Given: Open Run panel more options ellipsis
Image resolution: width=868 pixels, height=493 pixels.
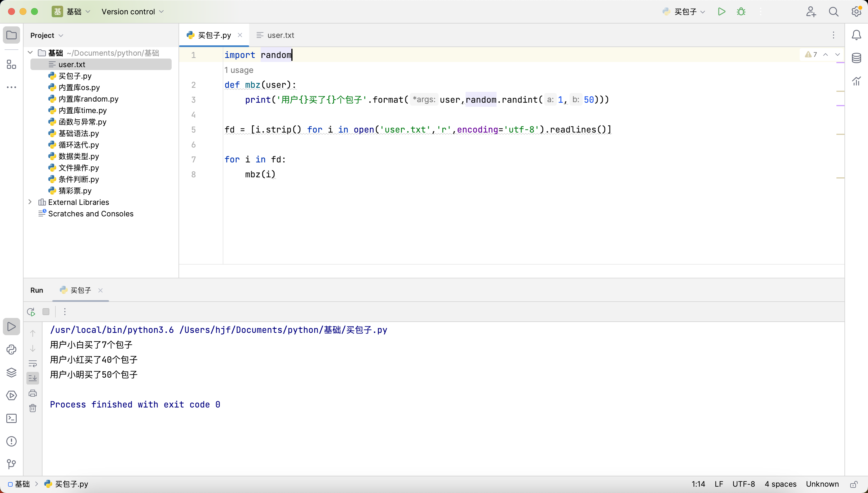Looking at the screenshot, I should [x=65, y=312].
